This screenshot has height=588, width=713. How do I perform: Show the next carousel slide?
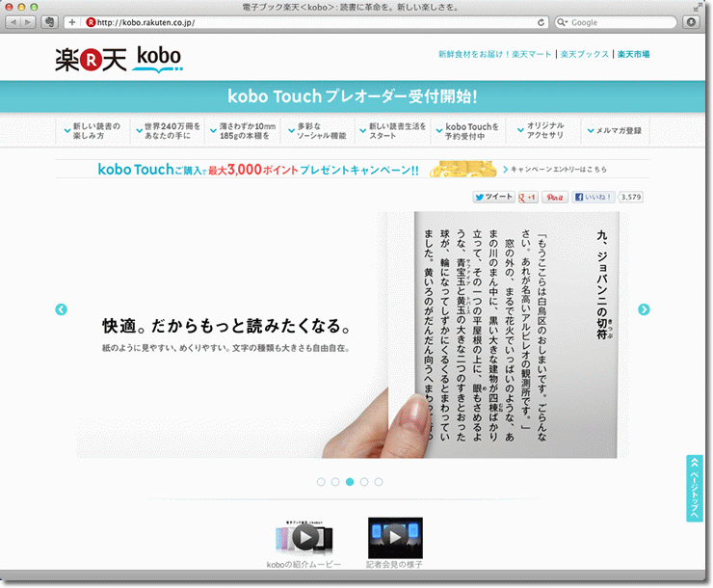pos(644,309)
